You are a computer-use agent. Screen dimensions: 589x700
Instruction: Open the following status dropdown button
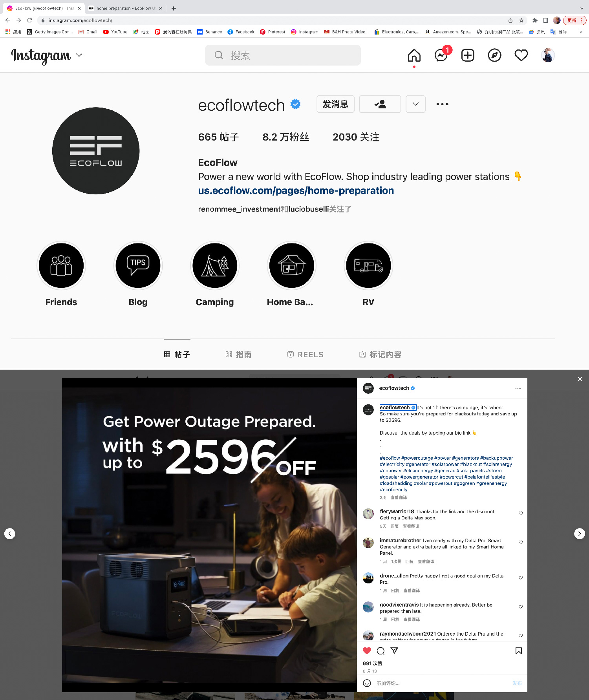click(x=380, y=104)
